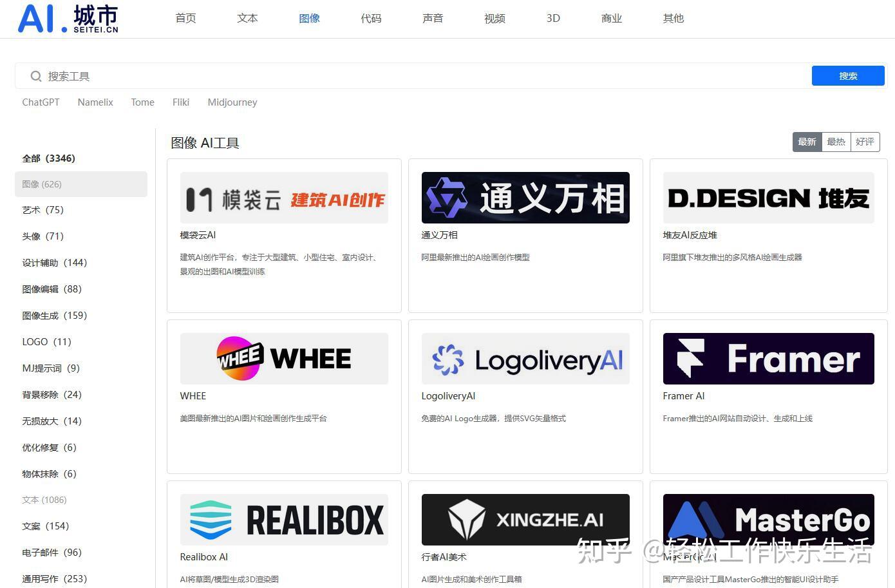Open the Framer logo banner
Viewport: 895px width, 588px height.
tap(768, 359)
